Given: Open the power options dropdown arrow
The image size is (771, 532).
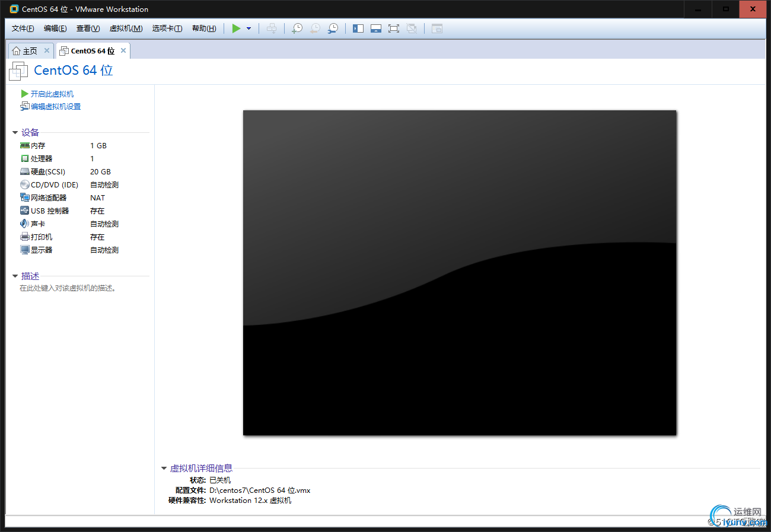Looking at the screenshot, I should [x=248, y=28].
